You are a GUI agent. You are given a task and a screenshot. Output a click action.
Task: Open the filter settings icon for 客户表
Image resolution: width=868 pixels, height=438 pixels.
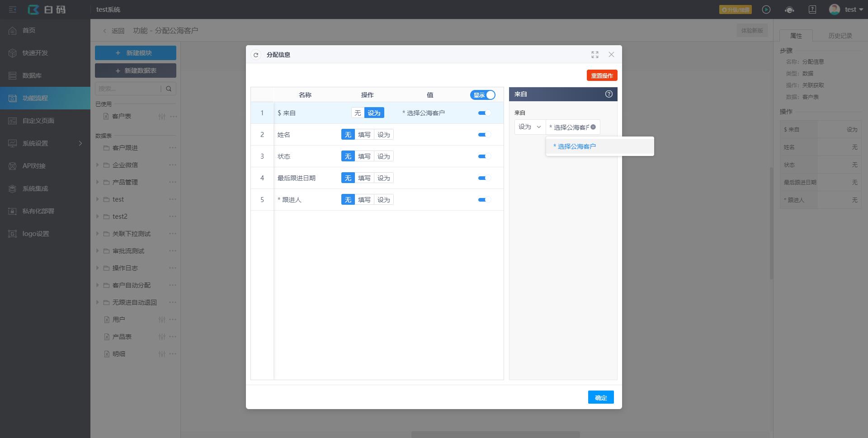[162, 117]
